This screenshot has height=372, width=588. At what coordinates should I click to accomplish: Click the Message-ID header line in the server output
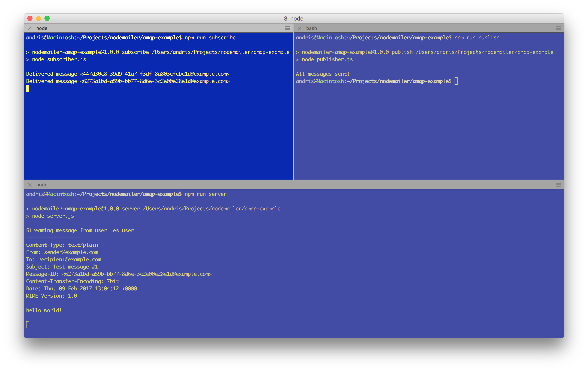119,274
